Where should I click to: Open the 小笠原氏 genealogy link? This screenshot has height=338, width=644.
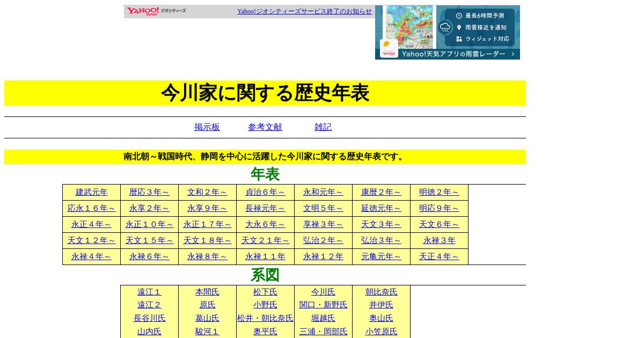pos(382,332)
